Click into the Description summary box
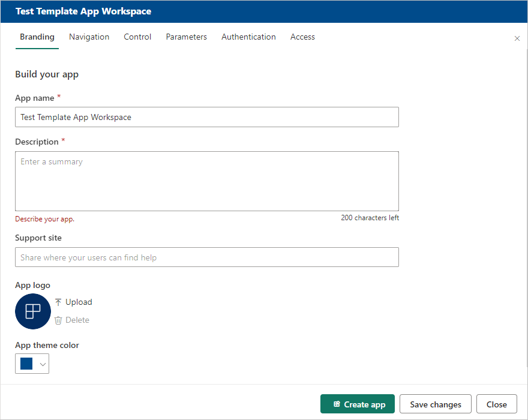528x420 pixels. (206, 181)
